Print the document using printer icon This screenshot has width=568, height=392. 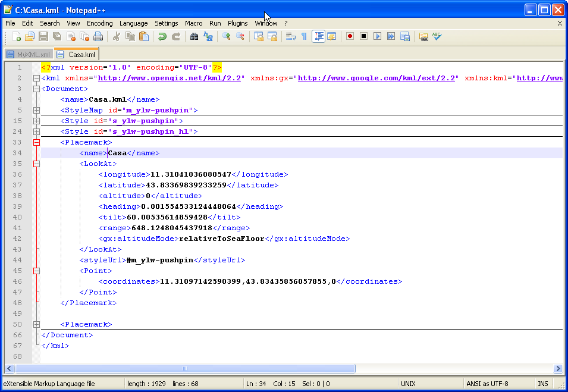click(98, 36)
